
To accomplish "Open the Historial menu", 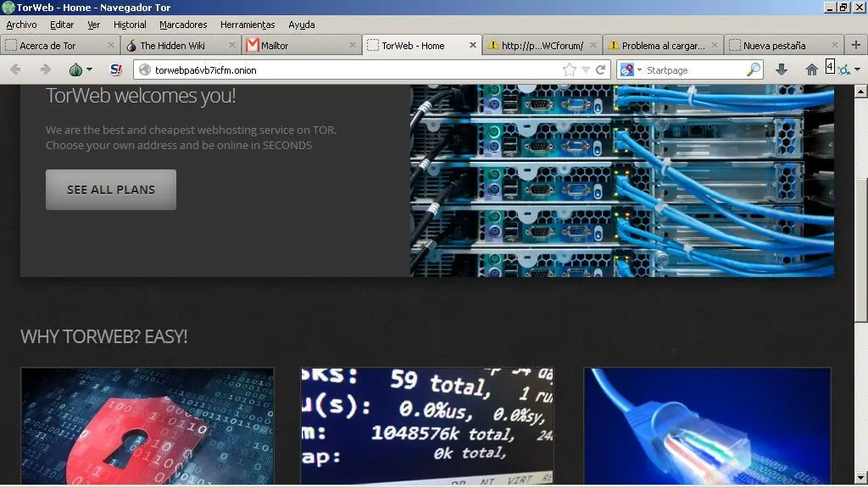I will pyautogui.click(x=130, y=25).
